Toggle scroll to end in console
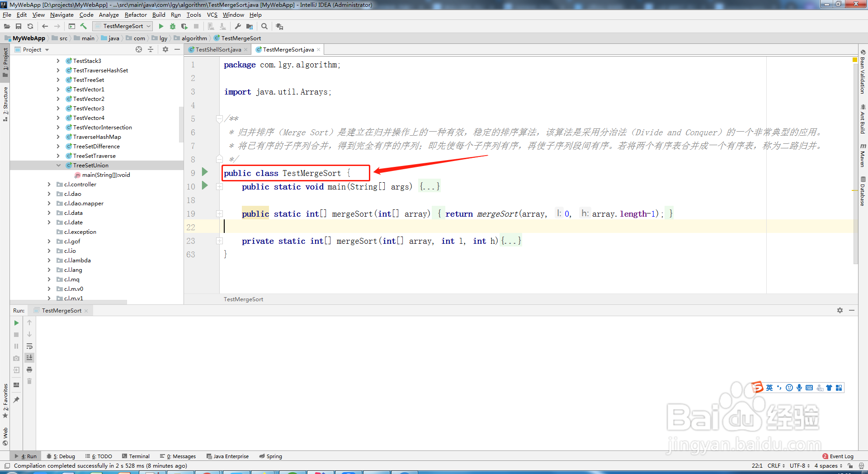 pos(29,358)
